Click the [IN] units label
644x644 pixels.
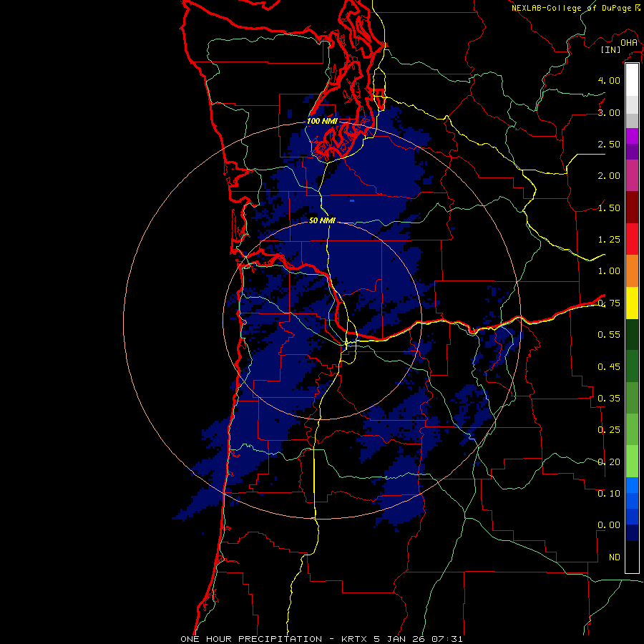(x=610, y=49)
